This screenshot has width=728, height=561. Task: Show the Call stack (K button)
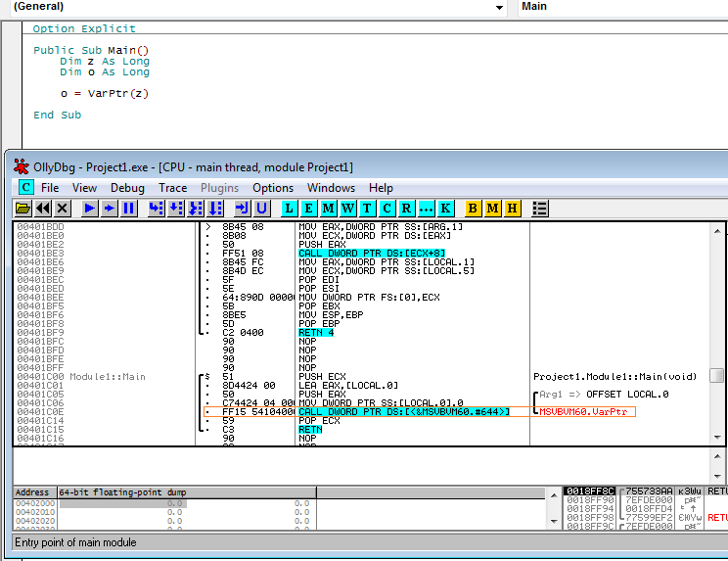(445, 209)
